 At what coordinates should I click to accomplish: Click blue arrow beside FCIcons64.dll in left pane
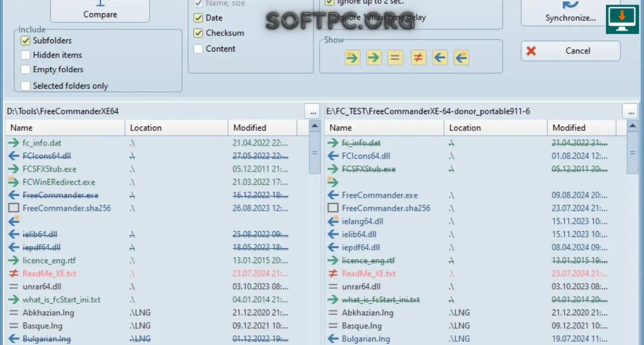pos(14,156)
